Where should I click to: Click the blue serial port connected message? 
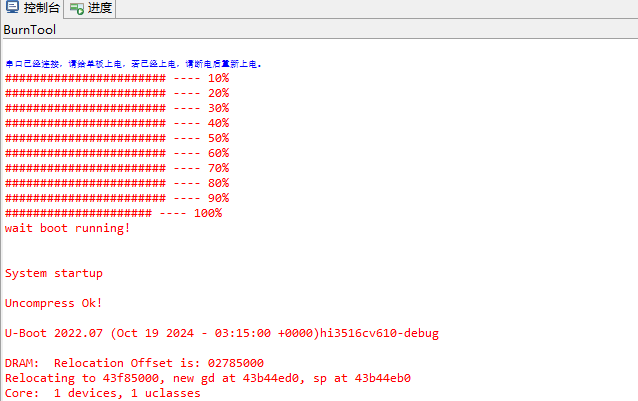click(x=133, y=64)
